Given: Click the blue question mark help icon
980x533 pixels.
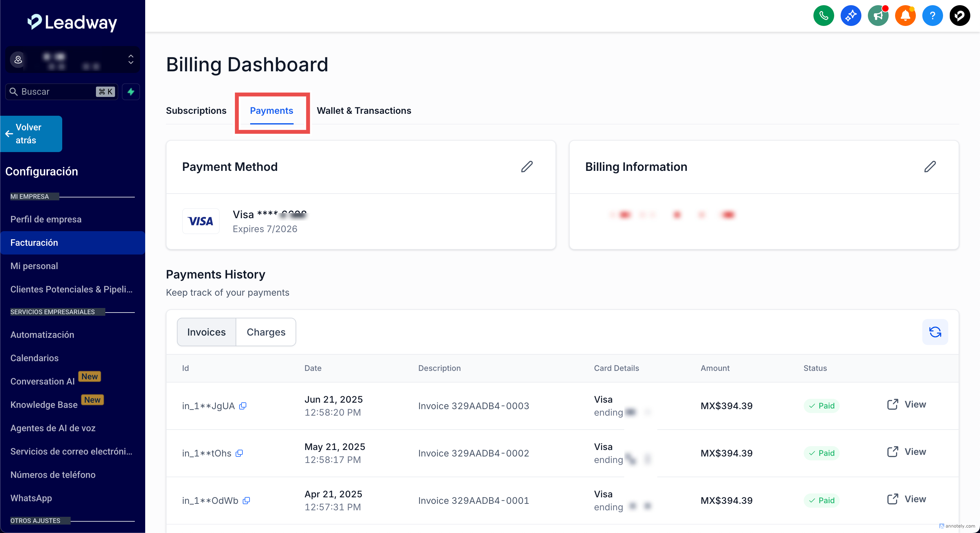Looking at the screenshot, I should [932, 16].
